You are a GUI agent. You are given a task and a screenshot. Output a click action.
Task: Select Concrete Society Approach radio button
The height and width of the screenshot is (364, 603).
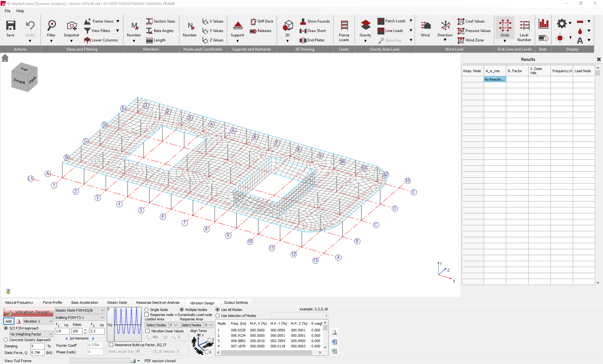[6, 340]
